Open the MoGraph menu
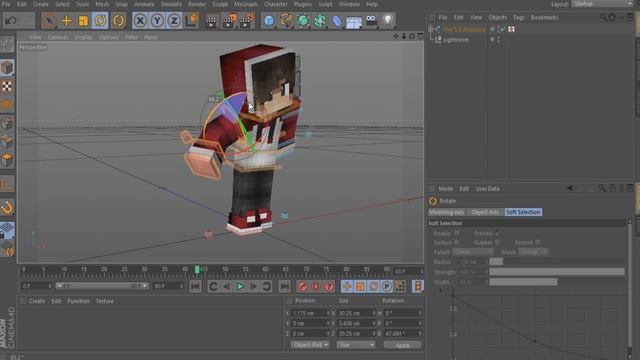The height and width of the screenshot is (360, 640). (x=246, y=4)
